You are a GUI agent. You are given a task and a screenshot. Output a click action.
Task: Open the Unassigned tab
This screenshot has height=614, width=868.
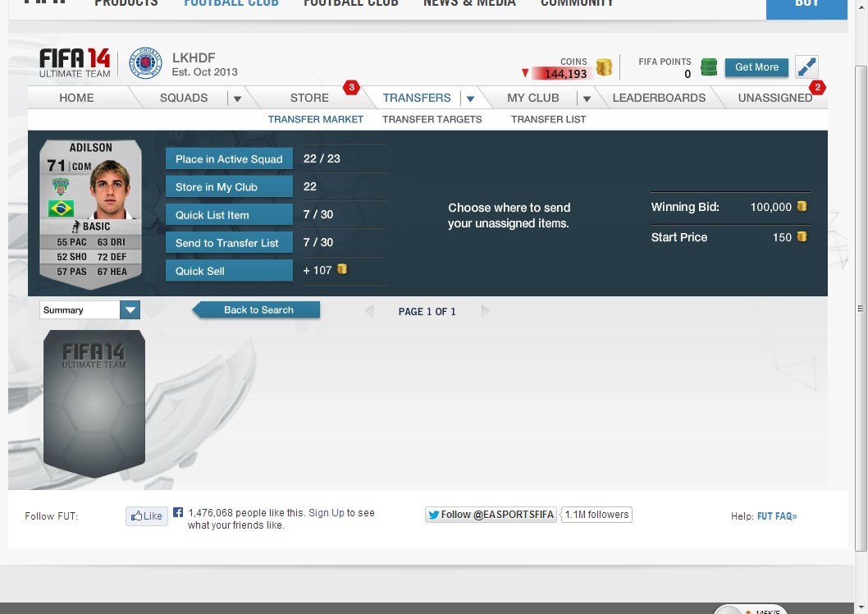coord(775,98)
